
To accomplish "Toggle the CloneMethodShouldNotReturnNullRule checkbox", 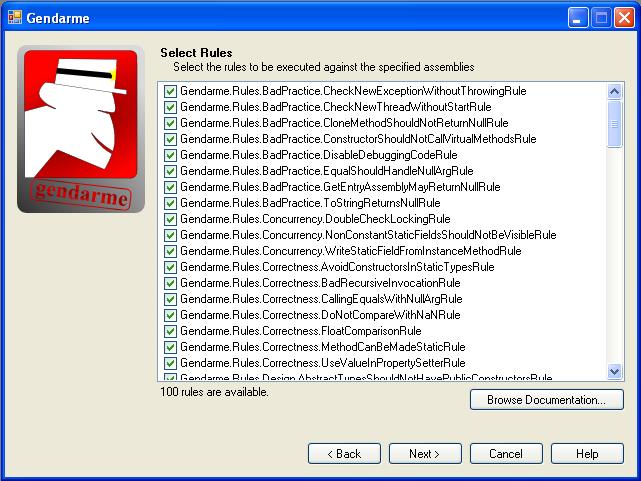I will tap(170, 123).
